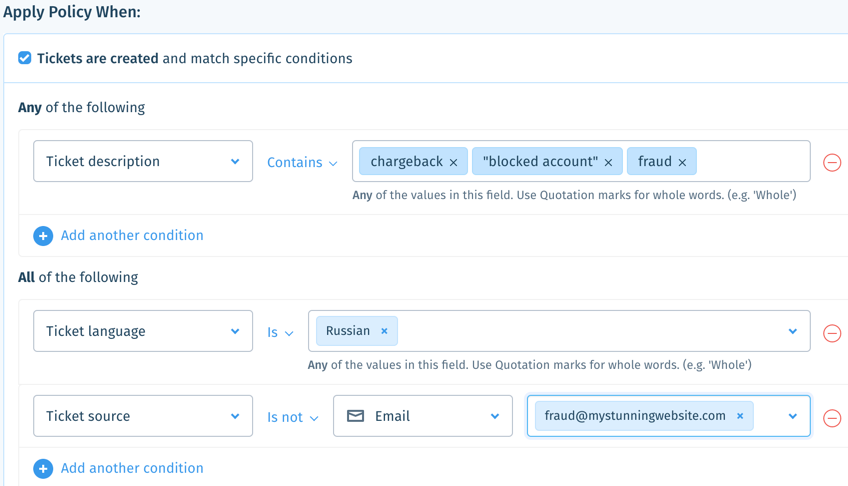This screenshot has width=848, height=486.
Task: Delete the Ticket description condition row
Action: tap(832, 162)
